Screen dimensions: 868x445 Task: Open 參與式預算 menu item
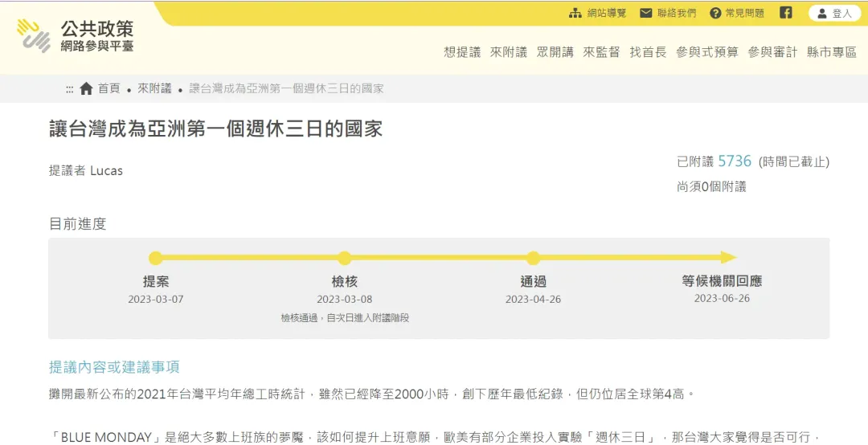point(707,52)
